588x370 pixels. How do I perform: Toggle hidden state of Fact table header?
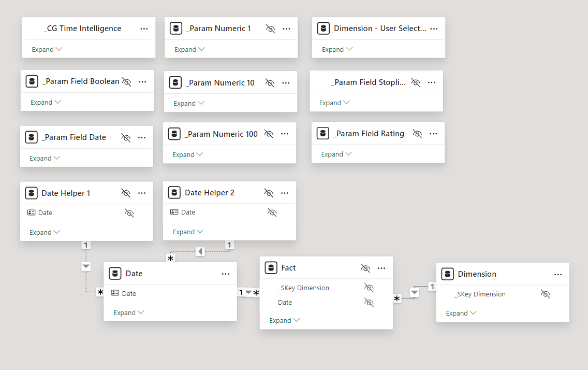(365, 268)
